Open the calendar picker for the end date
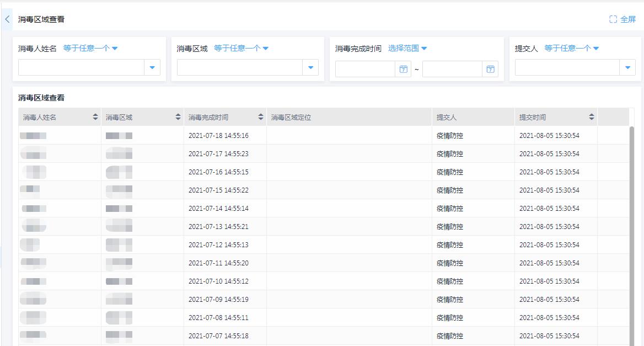The width and height of the screenshot is (644, 346). pyautogui.click(x=490, y=68)
